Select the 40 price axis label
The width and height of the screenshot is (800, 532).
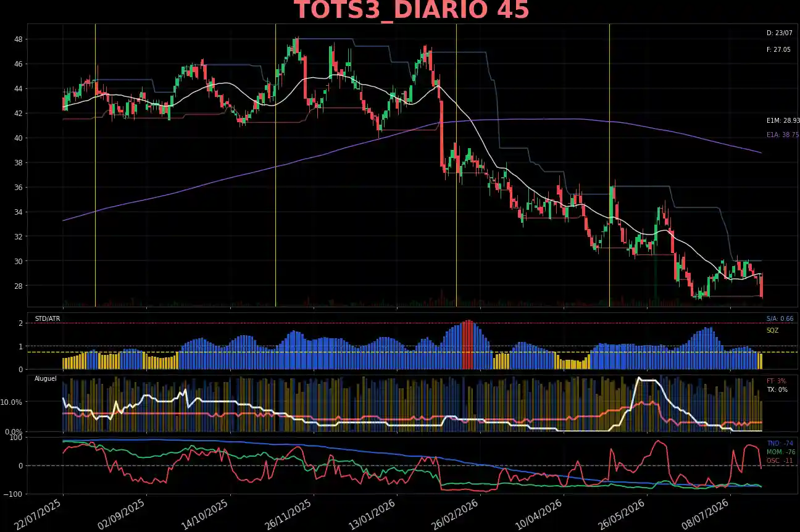[x=19, y=138]
